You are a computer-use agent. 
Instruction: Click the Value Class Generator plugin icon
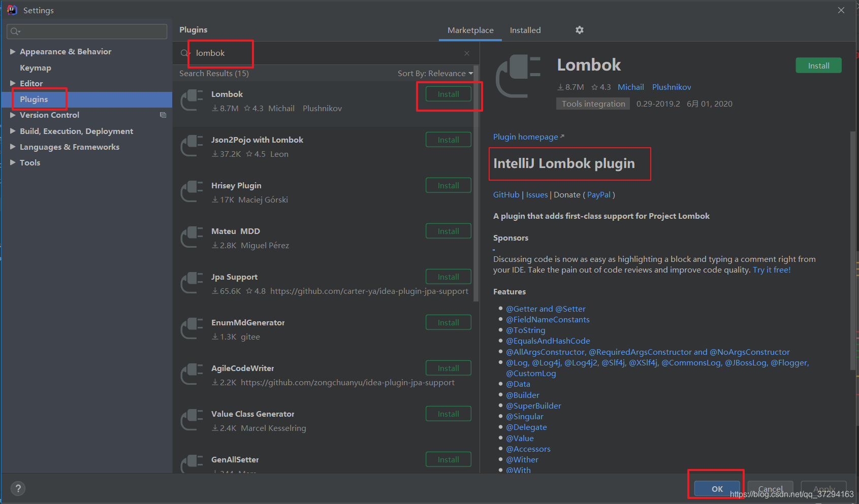[x=192, y=420]
